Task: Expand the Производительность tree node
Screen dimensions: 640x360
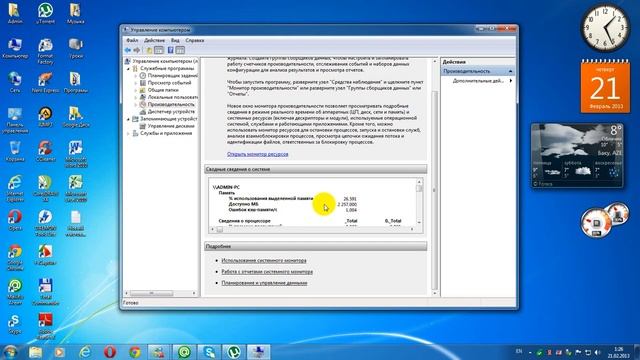Action: pos(136,104)
